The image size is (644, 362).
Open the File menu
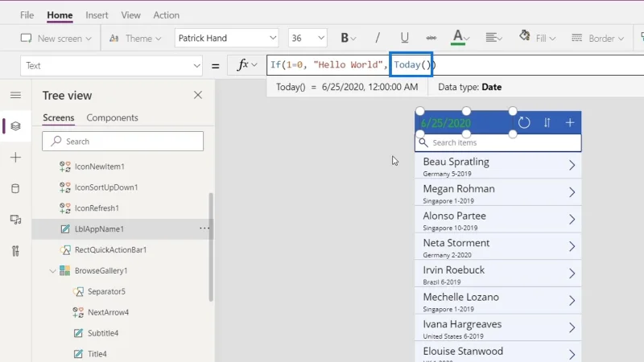[27, 15]
